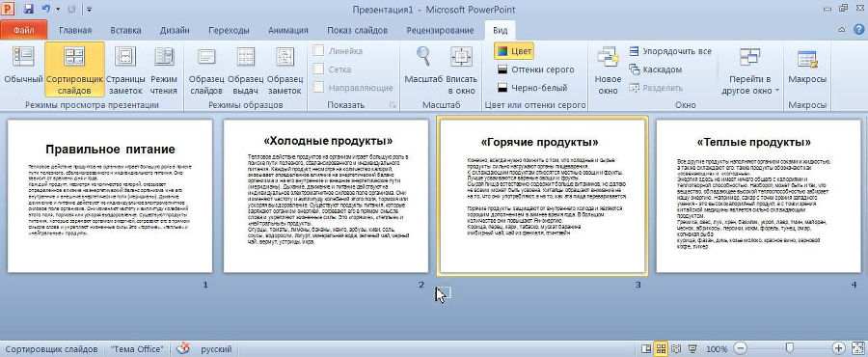The height and width of the screenshot is (357, 868).
Task: Select slide 4 «Теплые продукты» thumbnail
Action: point(758,196)
